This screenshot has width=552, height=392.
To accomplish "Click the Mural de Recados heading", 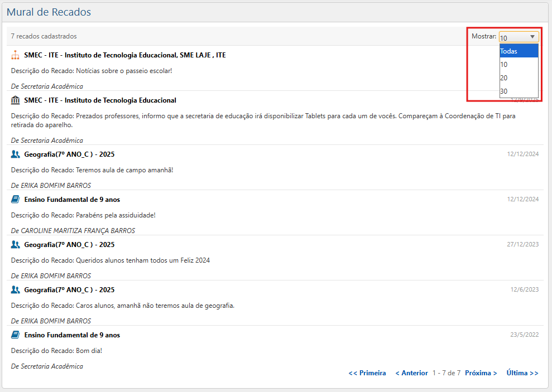I will coord(49,12).
